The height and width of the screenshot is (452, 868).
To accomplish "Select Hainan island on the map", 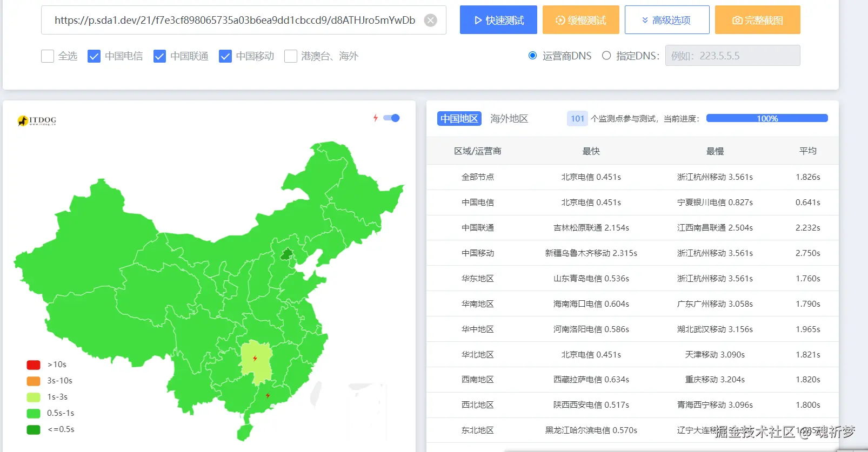I will (x=245, y=432).
